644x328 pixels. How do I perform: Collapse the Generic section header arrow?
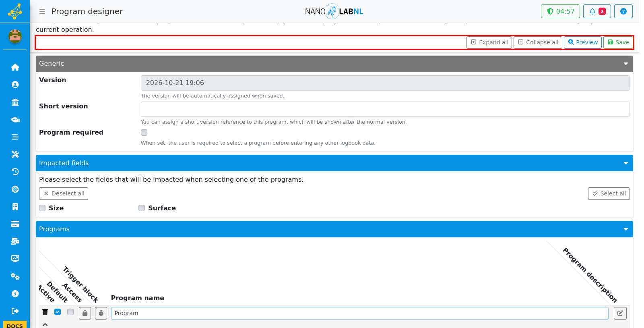click(x=626, y=64)
